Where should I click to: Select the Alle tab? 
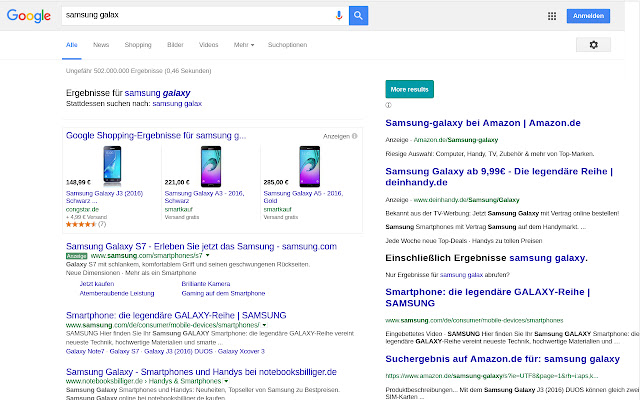point(71,45)
